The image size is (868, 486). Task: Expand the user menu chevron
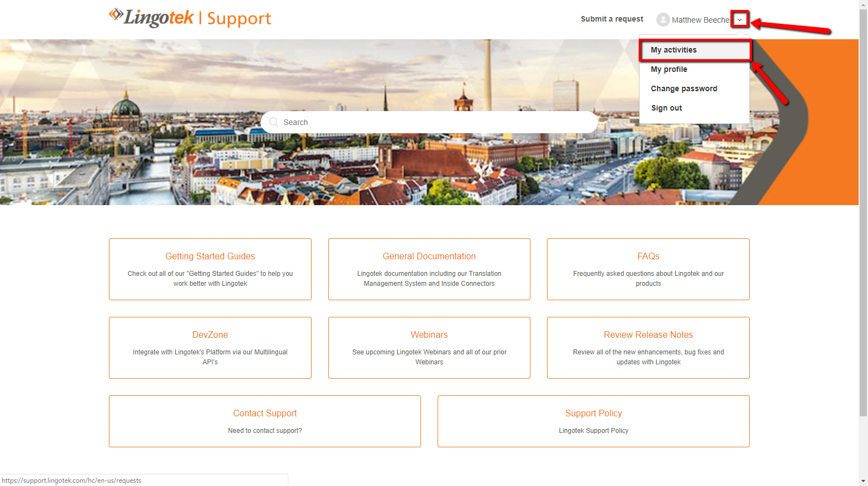pyautogui.click(x=739, y=20)
